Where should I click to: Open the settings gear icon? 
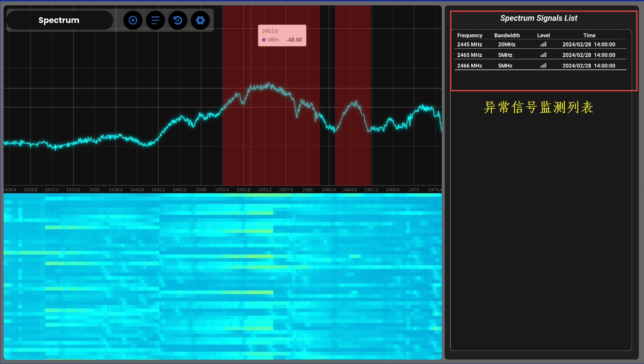coord(200,20)
